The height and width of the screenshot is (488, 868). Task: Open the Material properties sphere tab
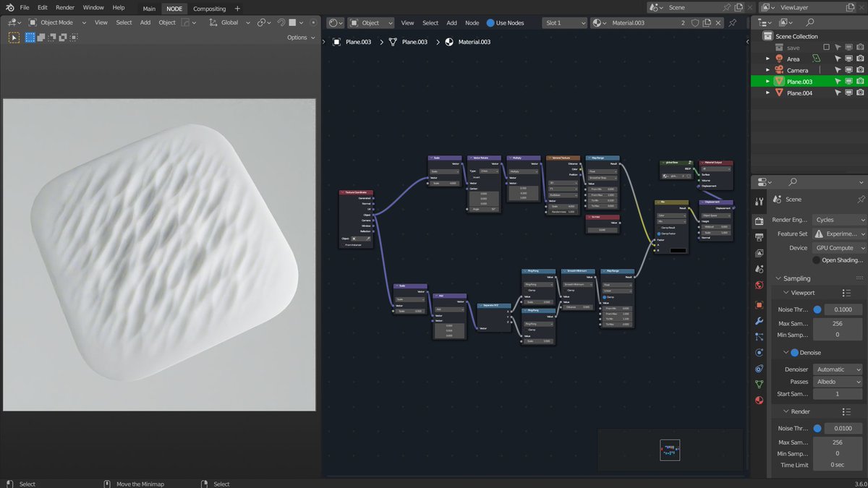click(759, 401)
